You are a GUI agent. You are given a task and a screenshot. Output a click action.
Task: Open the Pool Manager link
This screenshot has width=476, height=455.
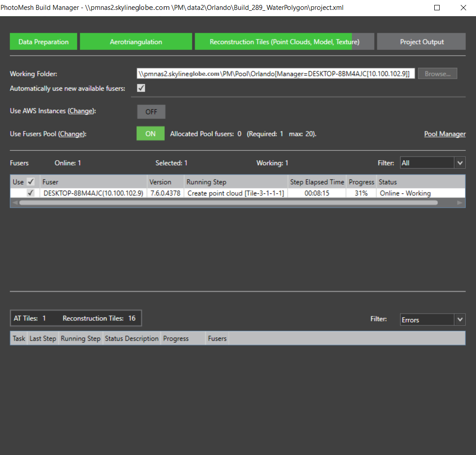[445, 134]
